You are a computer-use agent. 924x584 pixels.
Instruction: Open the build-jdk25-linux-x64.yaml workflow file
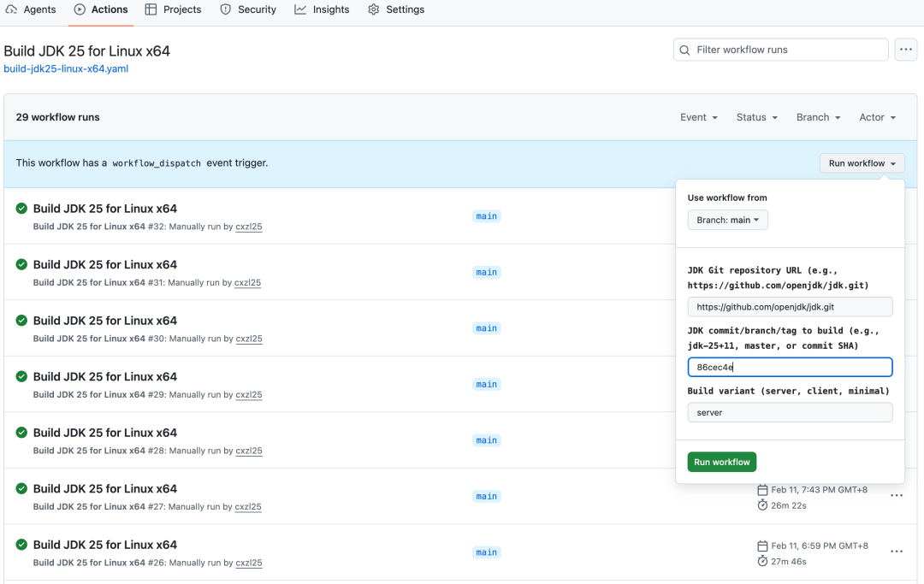point(66,68)
